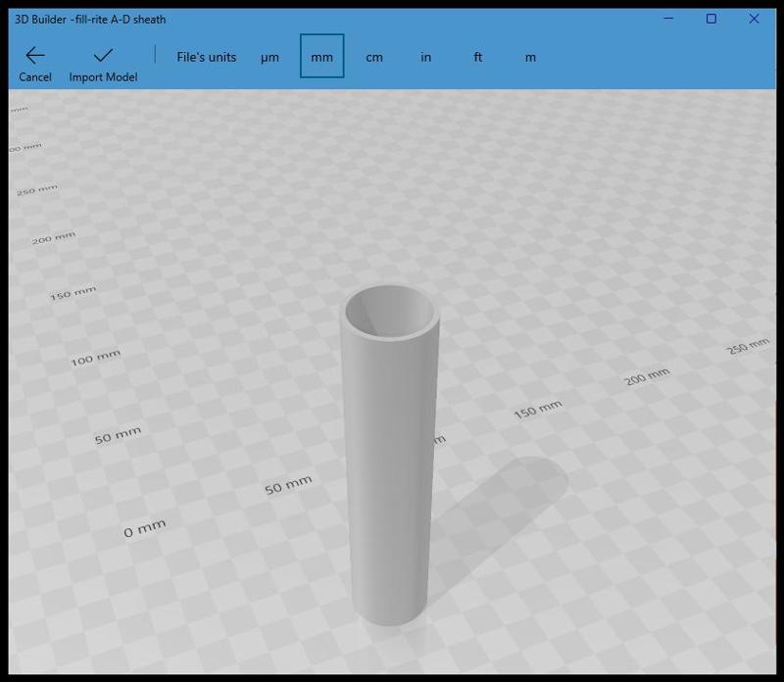Image resolution: width=784 pixels, height=682 pixels.
Task: Click the Cancel label text
Action: [x=35, y=77]
